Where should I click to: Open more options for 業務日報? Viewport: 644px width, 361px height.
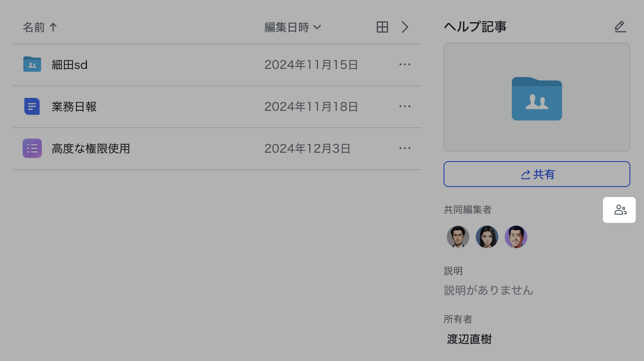tap(405, 106)
